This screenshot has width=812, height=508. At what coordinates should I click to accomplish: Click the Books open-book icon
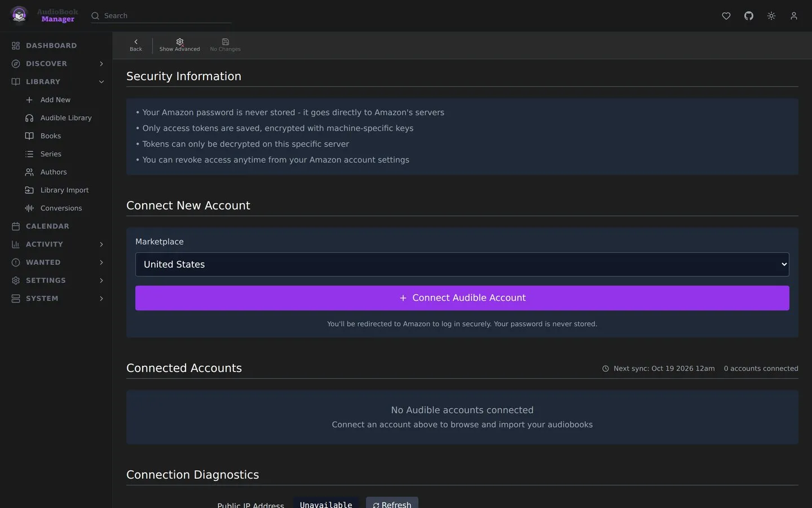29,136
